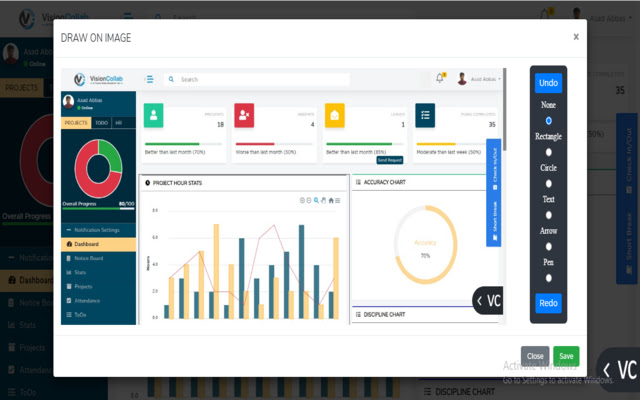Select the HR tab in the canvas image
The width and height of the screenshot is (640, 400).
119,123
